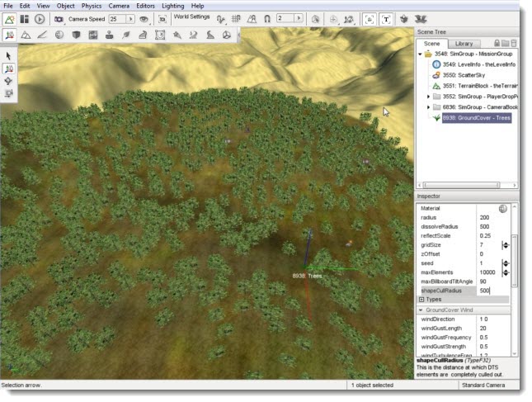This screenshot has width=532, height=402.
Task: Expand the SimGroup PlayerDropPoints node
Action: pyautogui.click(x=428, y=97)
